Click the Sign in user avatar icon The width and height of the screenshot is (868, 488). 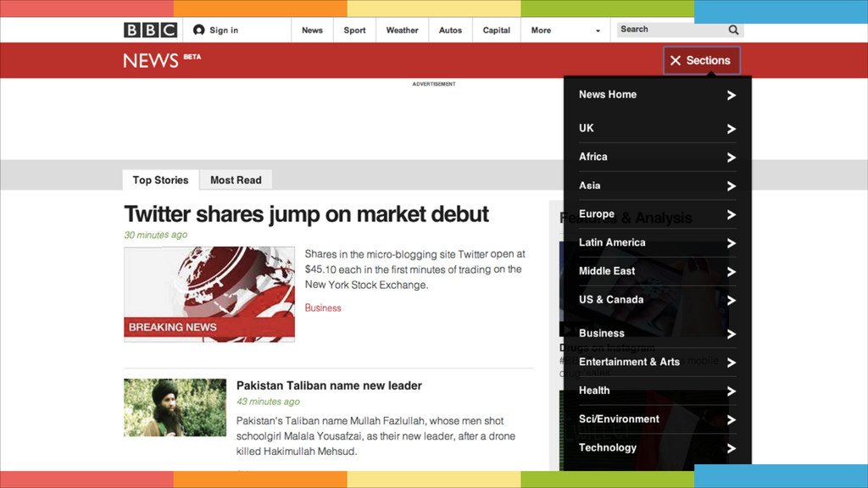198,30
